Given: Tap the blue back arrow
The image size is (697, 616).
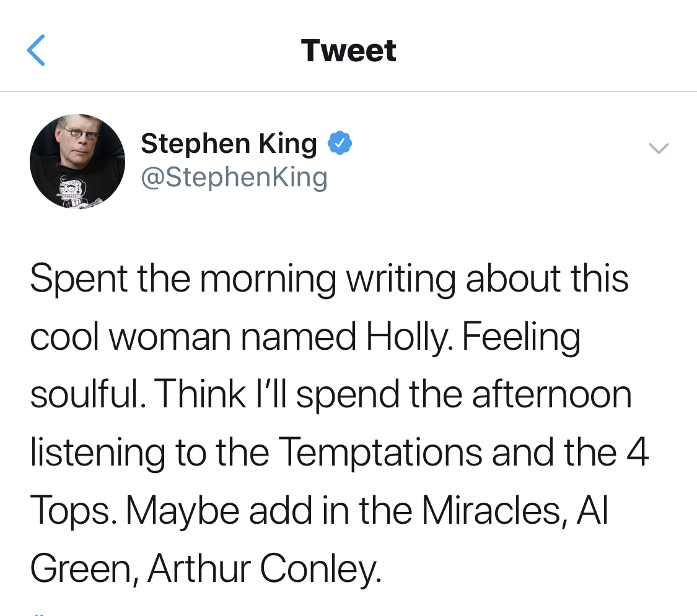Looking at the screenshot, I should [36, 51].
